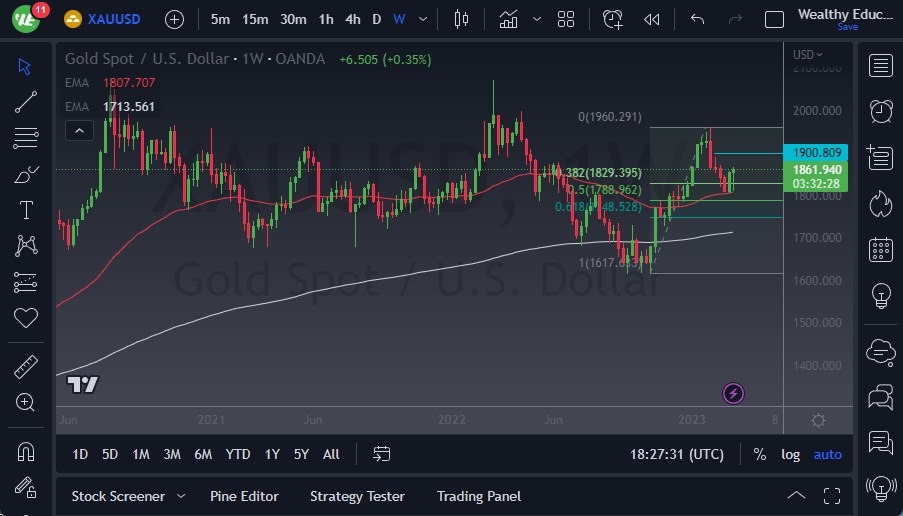Toggle auto scale for the chart

click(x=827, y=454)
